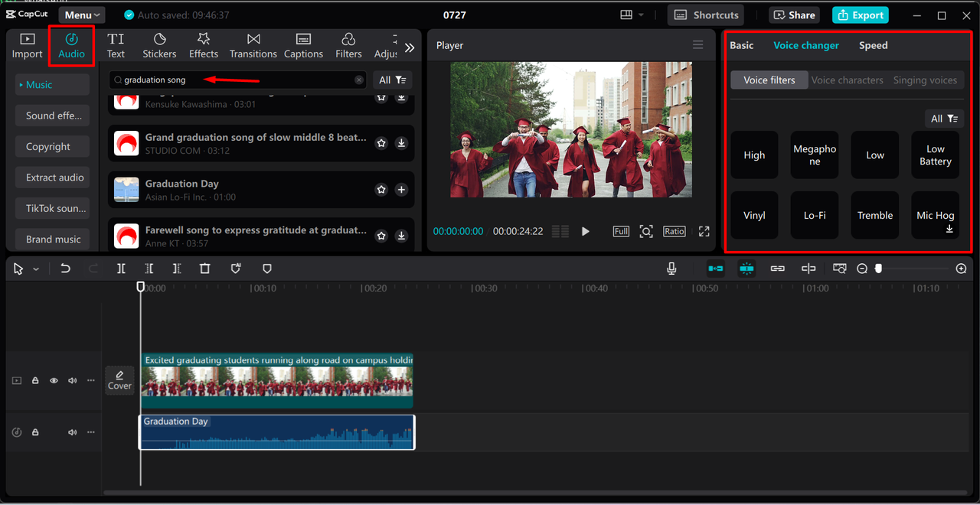Toggle clip linkage
The width and height of the screenshot is (980, 505).
coord(778,269)
